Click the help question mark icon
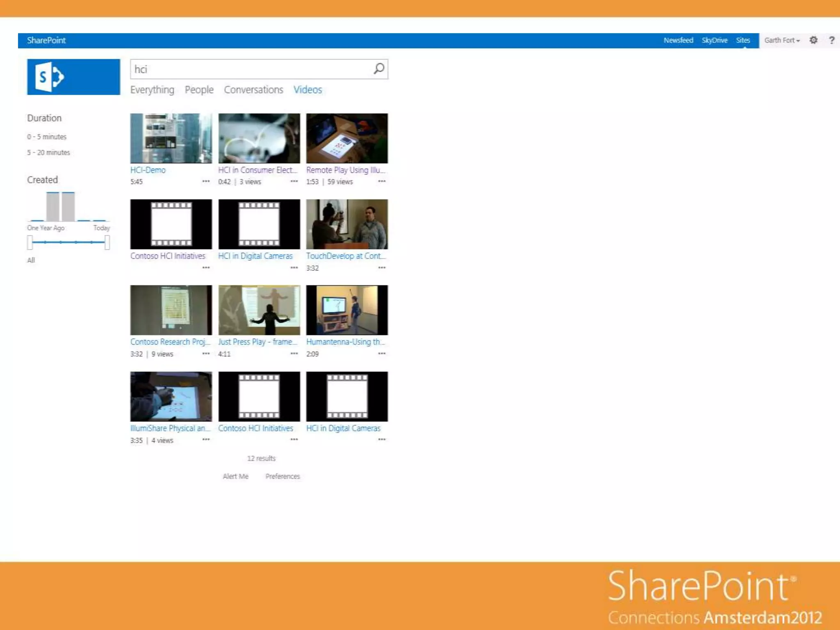The image size is (840, 630). (831, 40)
